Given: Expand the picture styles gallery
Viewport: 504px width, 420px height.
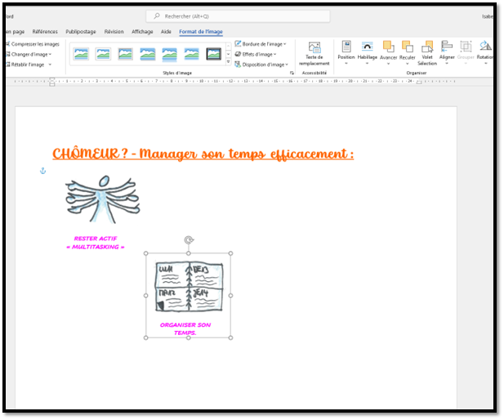Looking at the screenshot, I should point(228,62).
